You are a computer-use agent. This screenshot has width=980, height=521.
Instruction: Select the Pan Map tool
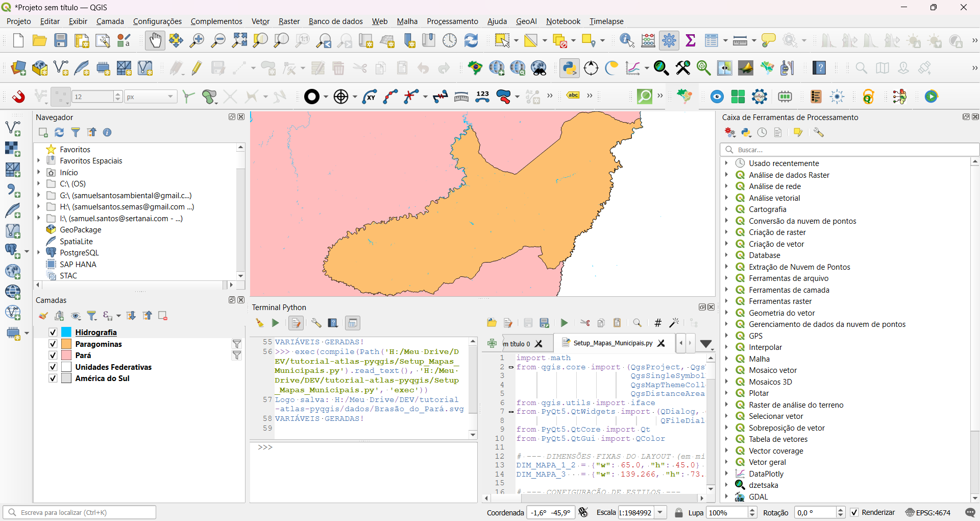point(155,40)
